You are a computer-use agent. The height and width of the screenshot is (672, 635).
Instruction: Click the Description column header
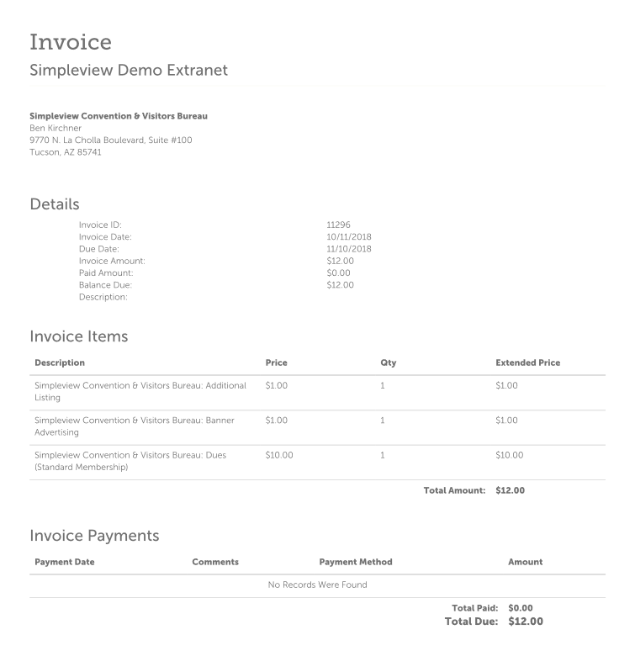(x=60, y=362)
